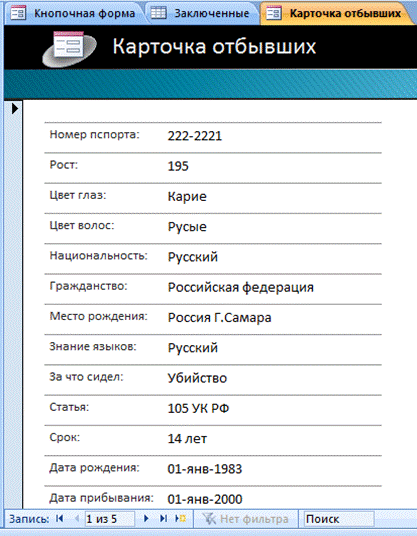Click the form logo in header

(x=69, y=48)
